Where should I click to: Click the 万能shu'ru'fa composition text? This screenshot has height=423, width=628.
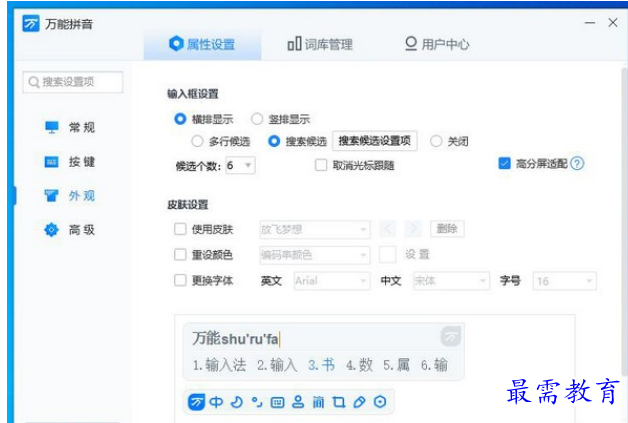(x=235, y=339)
